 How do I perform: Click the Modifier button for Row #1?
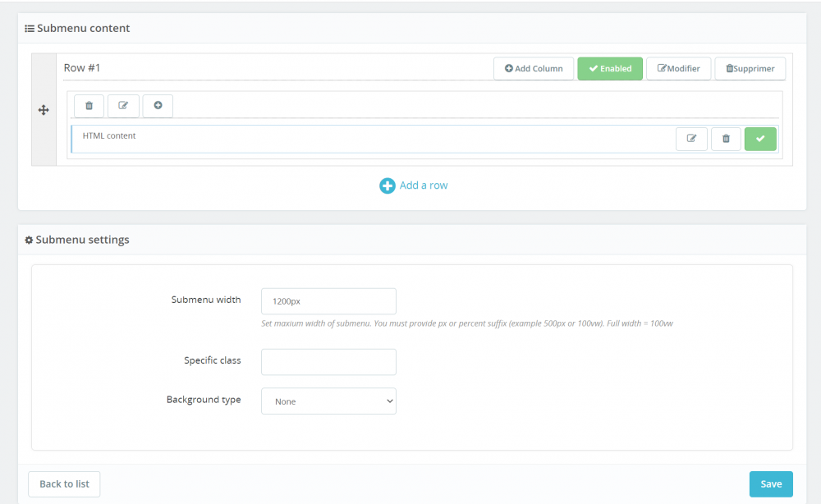(679, 69)
